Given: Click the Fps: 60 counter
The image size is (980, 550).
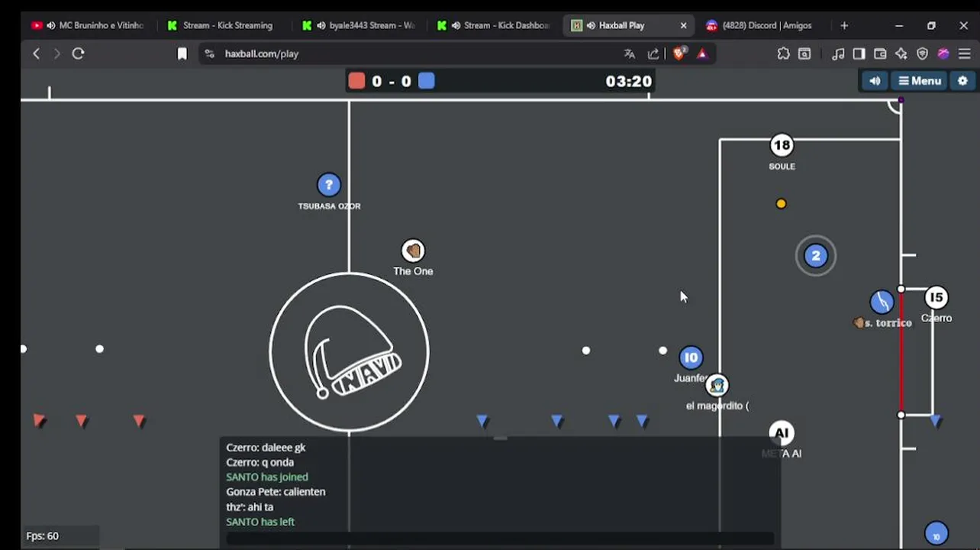Looking at the screenshot, I should pos(43,536).
